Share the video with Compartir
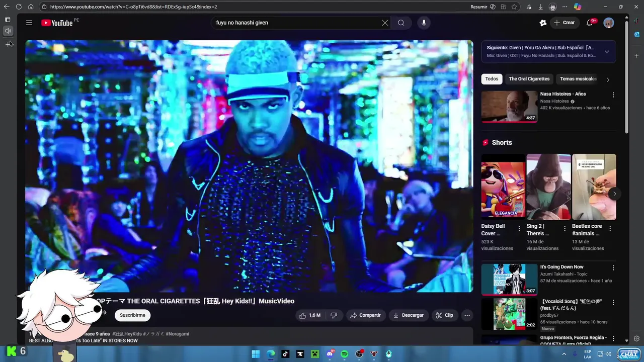This screenshot has height=362, width=644. (x=365, y=315)
